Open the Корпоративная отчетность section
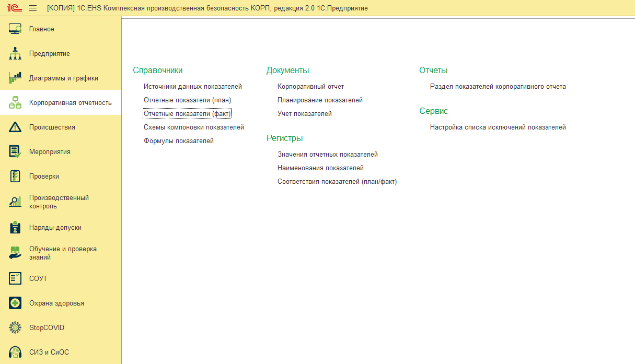635x364 pixels. [x=70, y=103]
